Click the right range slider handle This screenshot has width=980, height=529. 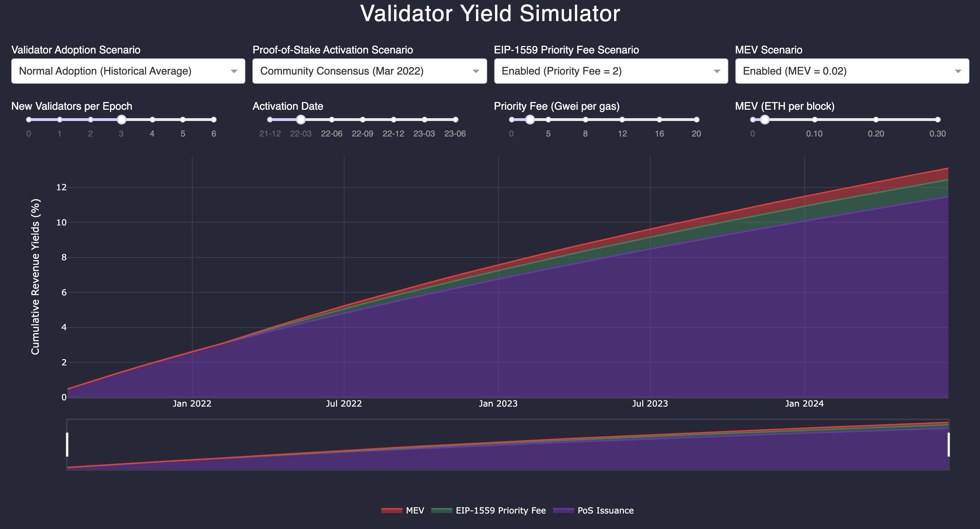click(x=948, y=445)
